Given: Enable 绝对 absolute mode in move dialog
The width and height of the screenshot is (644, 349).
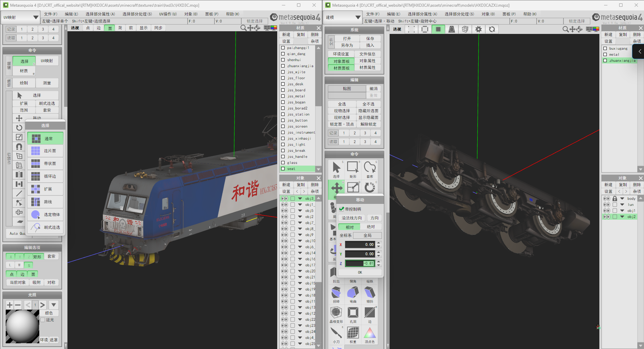Looking at the screenshot, I should (371, 227).
